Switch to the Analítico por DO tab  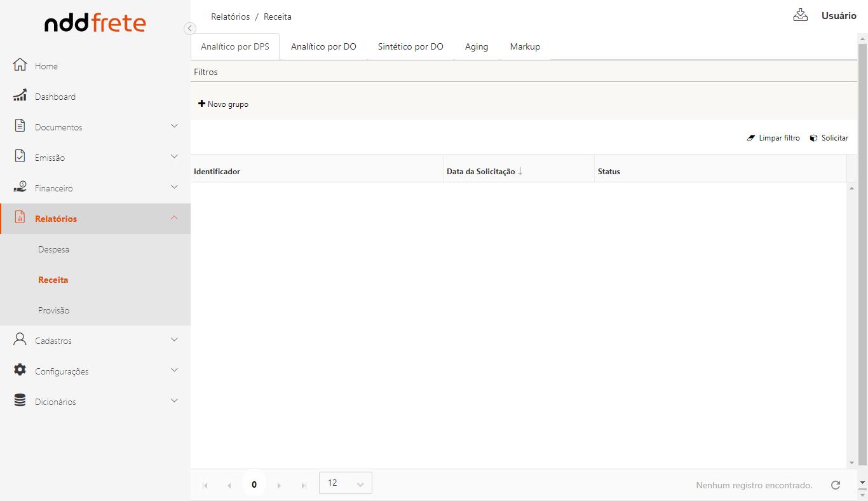323,47
